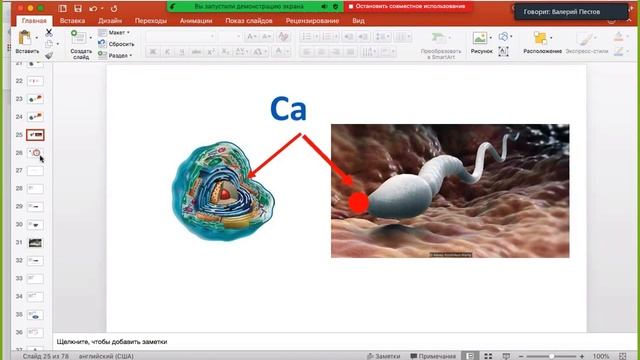The width and height of the screenshot is (640, 360).
Task: Click the zoom in plus button
Action: [x=582, y=356]
